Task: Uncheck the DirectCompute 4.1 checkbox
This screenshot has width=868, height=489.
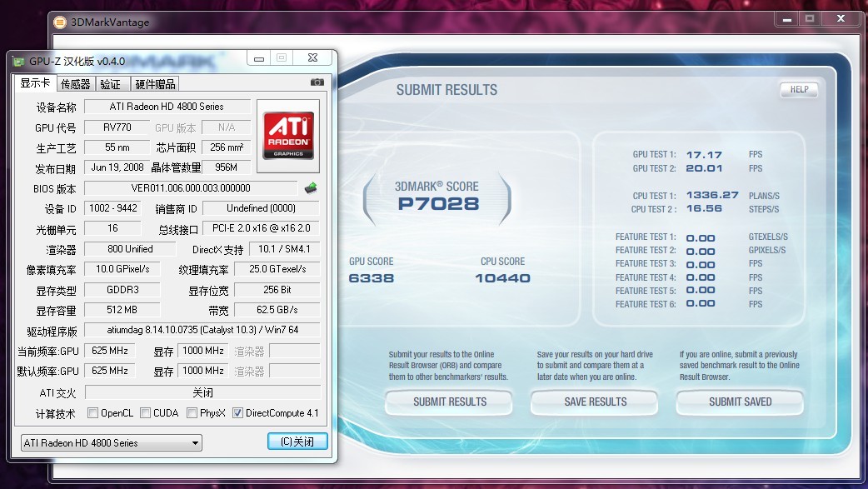Action: [238, 412]
